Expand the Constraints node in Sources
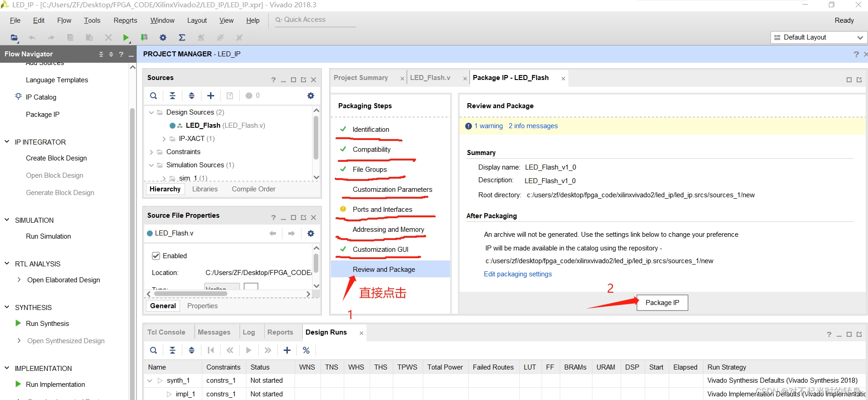 click(151, 152)
